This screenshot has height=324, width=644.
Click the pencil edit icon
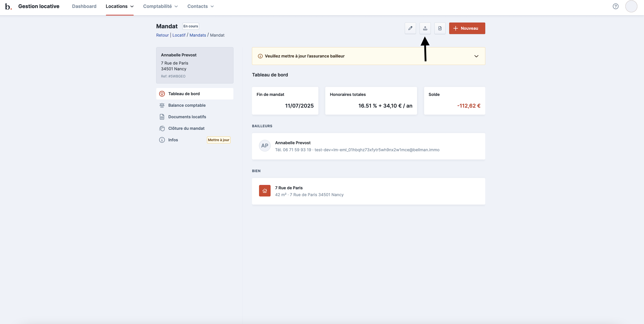coord(410,28)
